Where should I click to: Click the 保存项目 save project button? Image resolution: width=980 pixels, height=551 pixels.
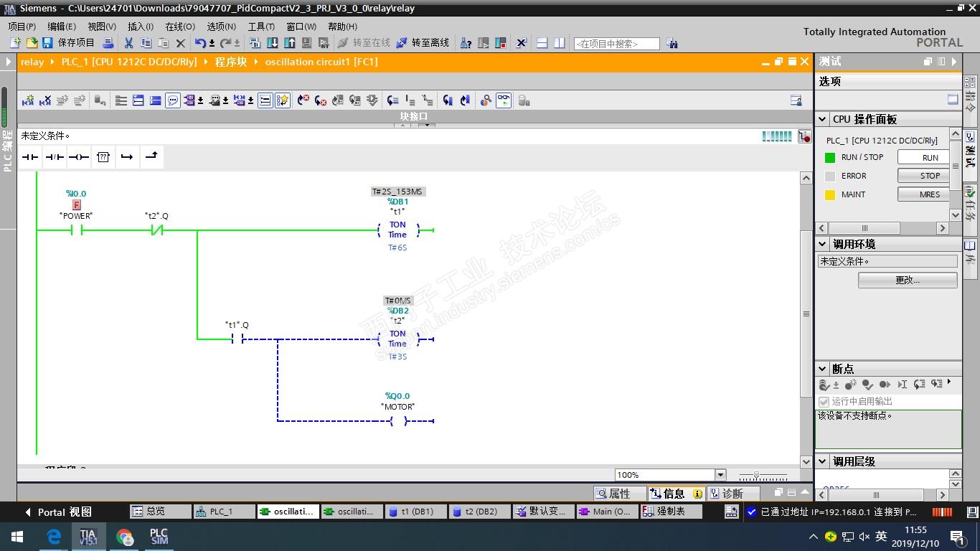coord(68,43)
